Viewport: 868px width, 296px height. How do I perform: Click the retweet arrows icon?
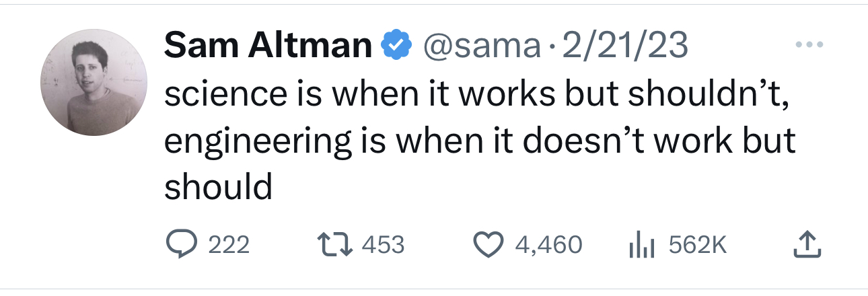pyautogui.click(x=333, y=244)
